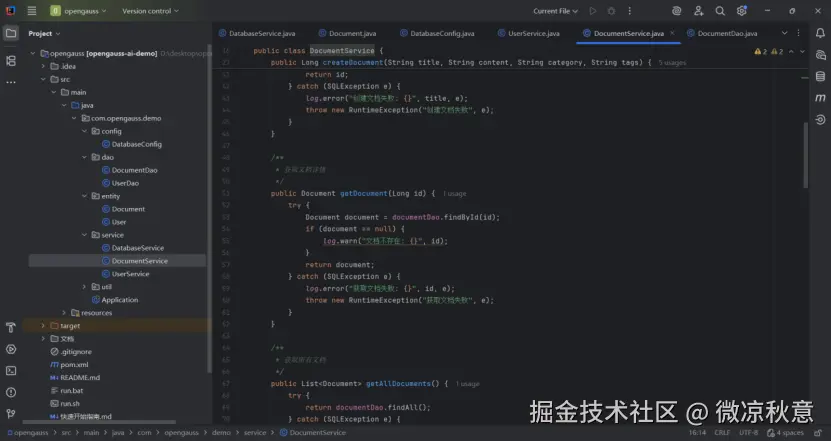This screenshot has height=442, width=831.
Task: Open IDE settings gear
Action: [x=741, y=11]
